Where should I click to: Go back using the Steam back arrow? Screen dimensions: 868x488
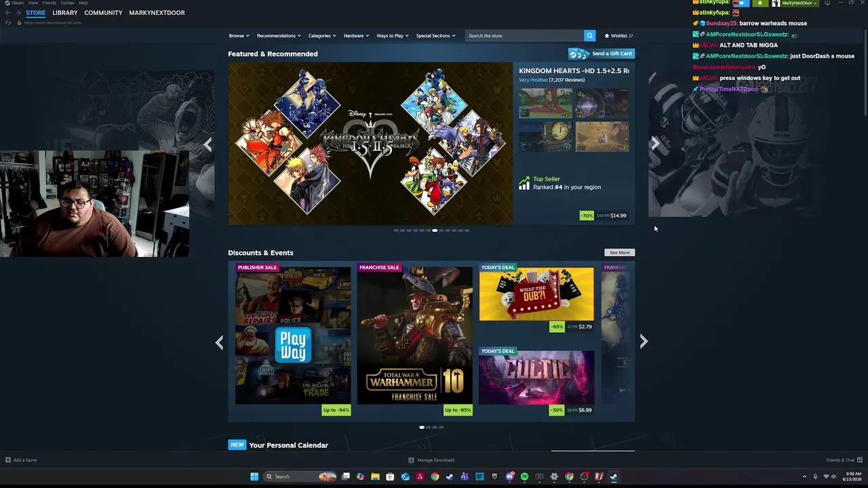pyautogui.click(x=8, y=12)
